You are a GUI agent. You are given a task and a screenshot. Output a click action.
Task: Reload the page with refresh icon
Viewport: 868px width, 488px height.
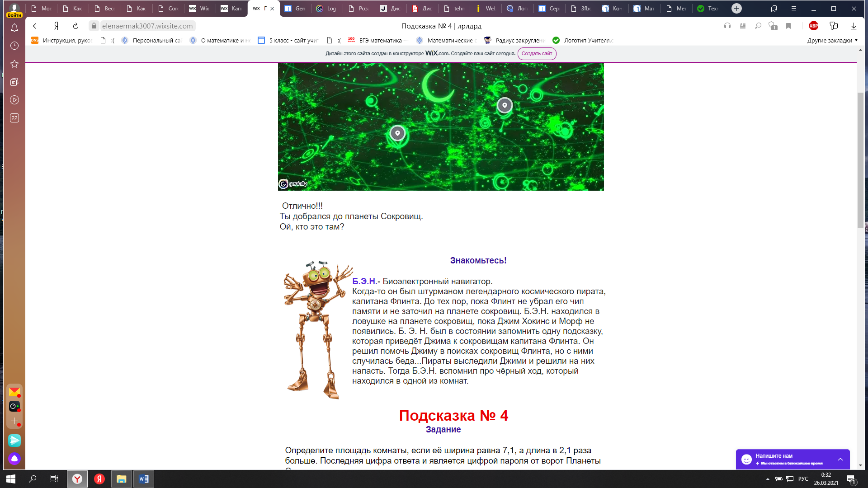tap(75, 26)
